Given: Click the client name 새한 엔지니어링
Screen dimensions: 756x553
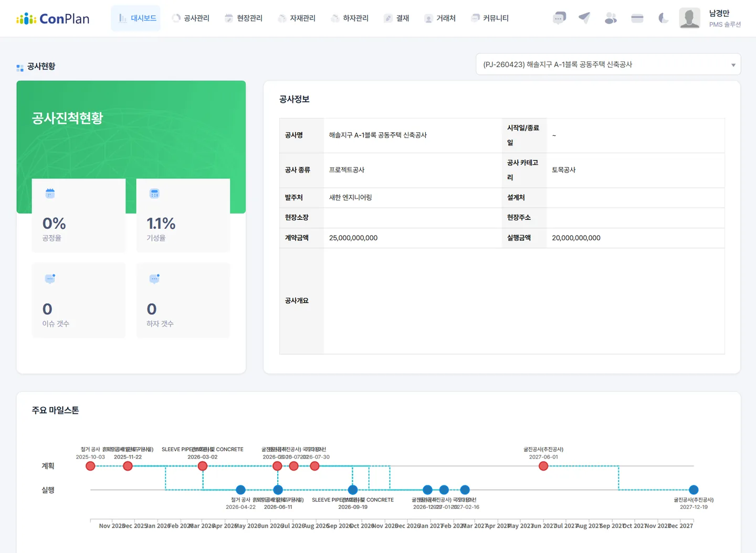Looking at the screenshot, I should click(350, 198).
